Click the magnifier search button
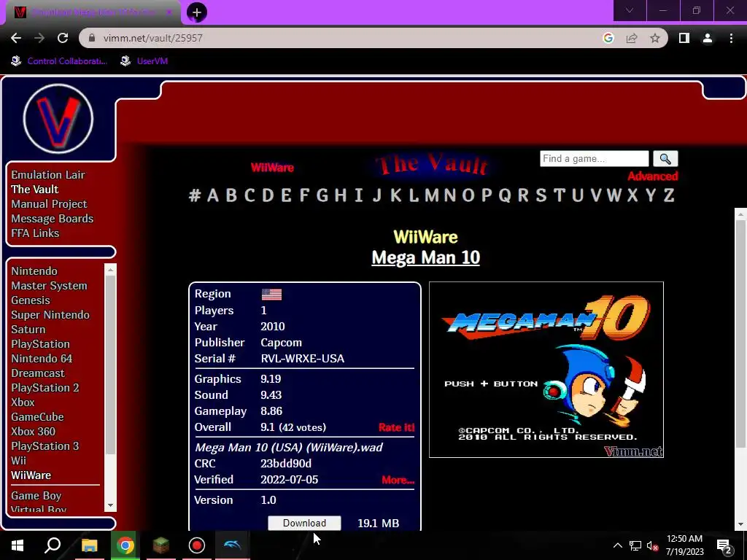The image size is (747, 560). (665, 158)
